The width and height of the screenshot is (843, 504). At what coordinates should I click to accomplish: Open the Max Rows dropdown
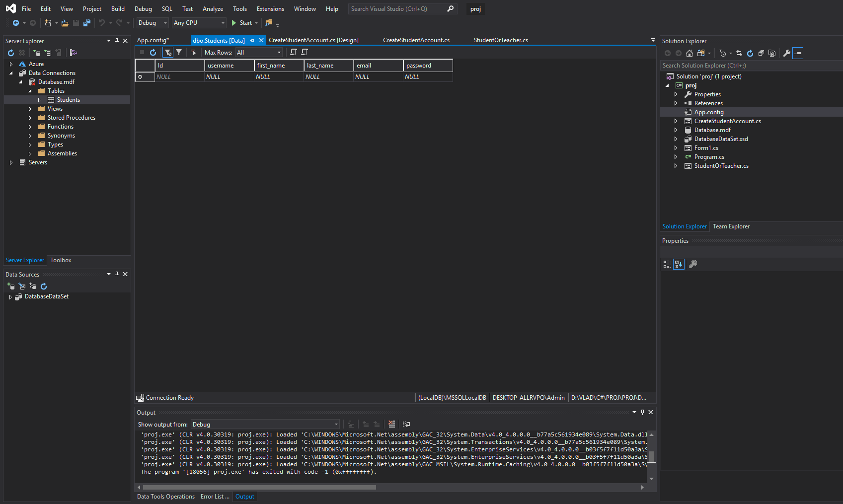click(x=258, y=52)
